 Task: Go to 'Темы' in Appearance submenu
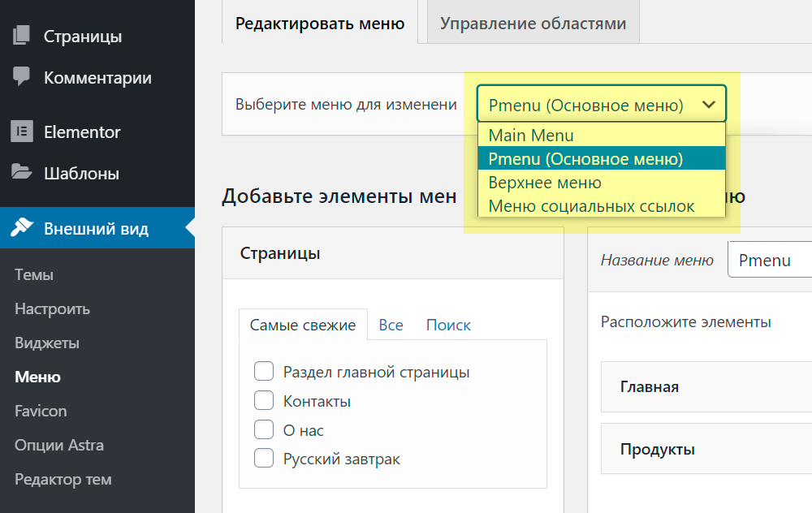pyautogui.click(x=34, y=275)
